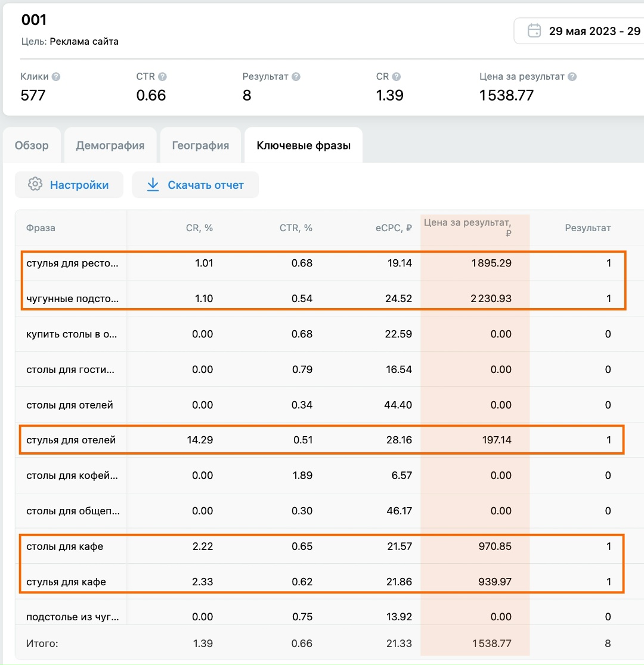
Task: Sort table by eCPC column header
Action: [396, 228]
